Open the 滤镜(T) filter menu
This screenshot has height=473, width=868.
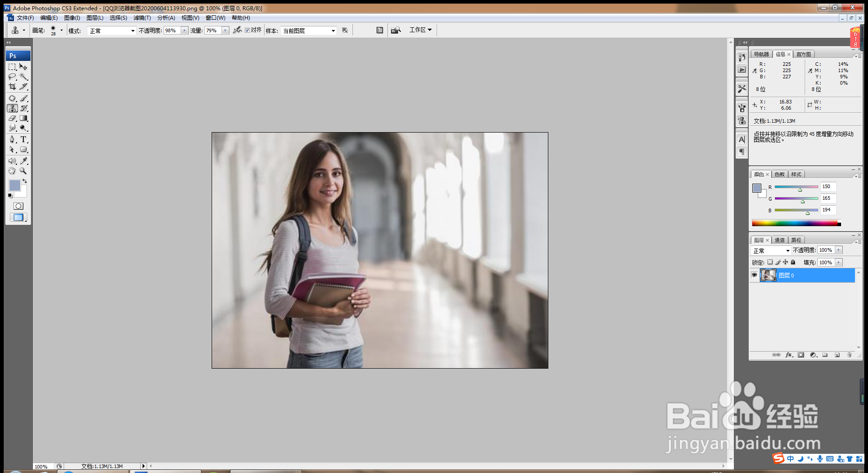pos(142,18)
